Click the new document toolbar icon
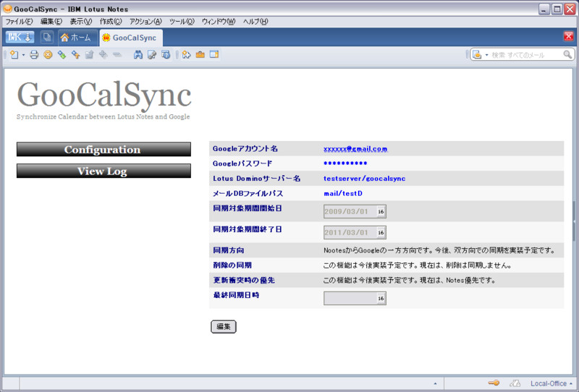The width and height of the screenshot is (579, 392). pos(14,55)
